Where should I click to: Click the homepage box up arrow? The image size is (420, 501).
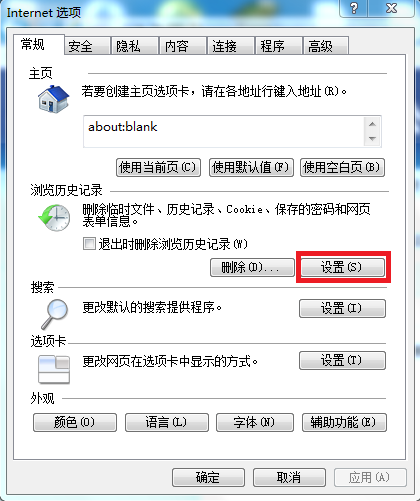tap(372, 124)
